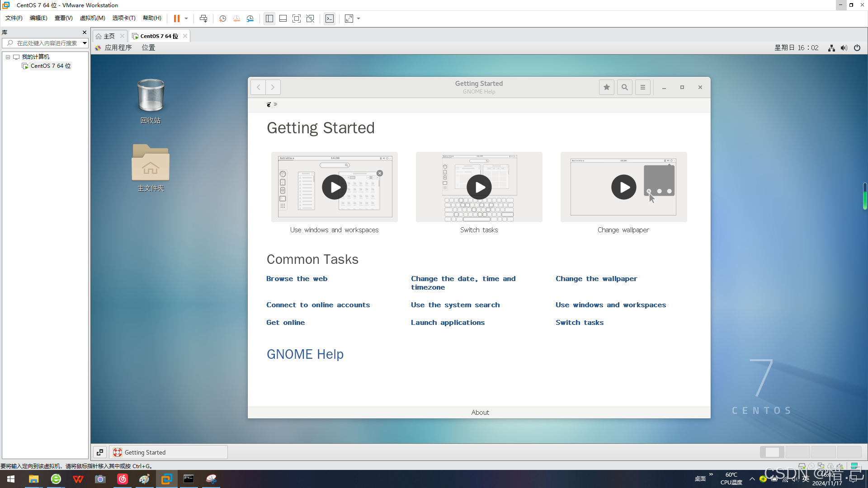This screenshot has height=488, width=868.
Task: Play the Switch tasks video
Action: (479, 187)
